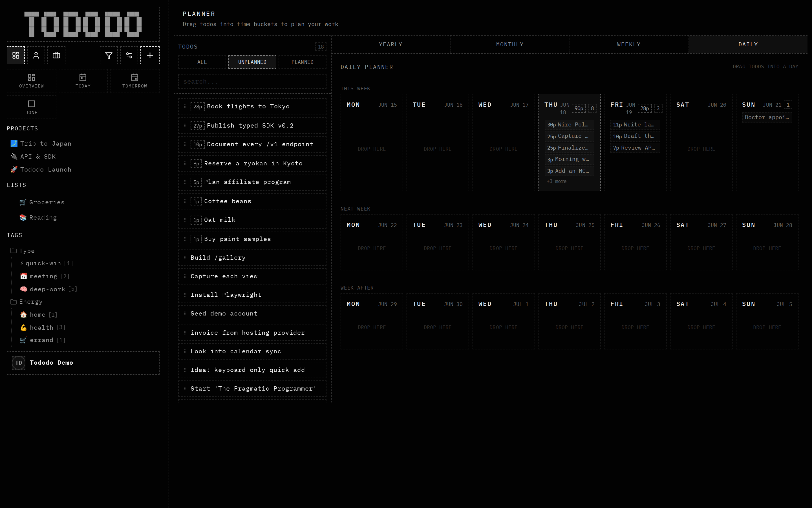The height and width of the screenshot is (508, 812).
Task: Open the Today view
Action: coord(83,81)
